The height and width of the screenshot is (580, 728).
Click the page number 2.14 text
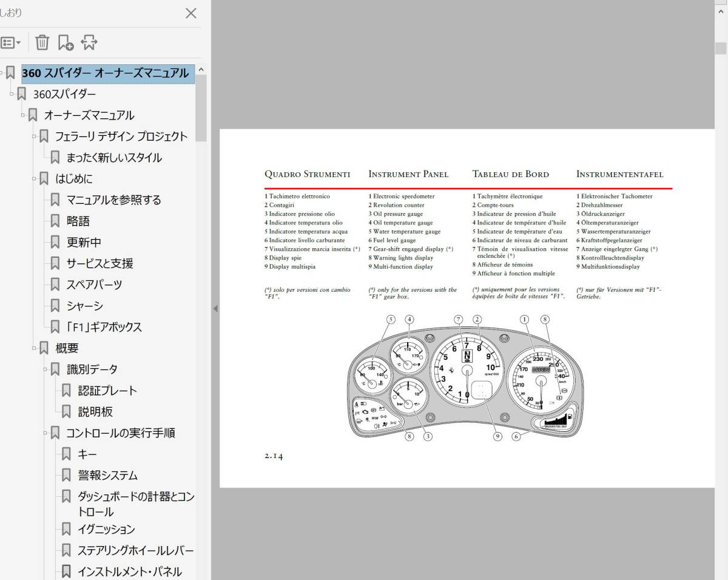274,456
